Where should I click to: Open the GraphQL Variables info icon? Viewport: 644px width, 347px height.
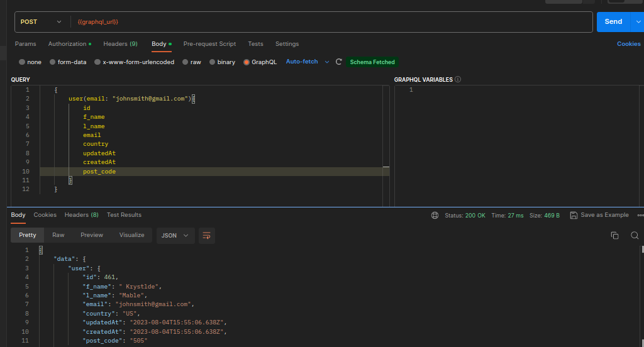tap(458, 79)
